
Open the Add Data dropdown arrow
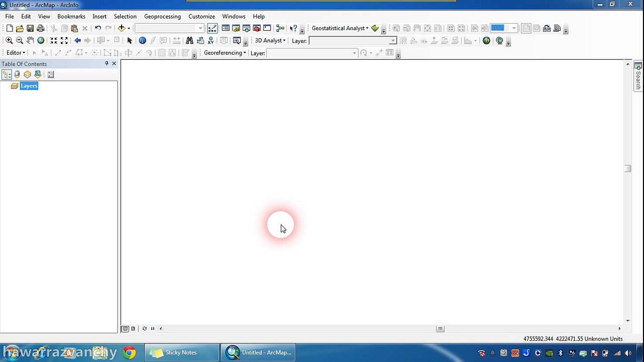tap(129, 29)
